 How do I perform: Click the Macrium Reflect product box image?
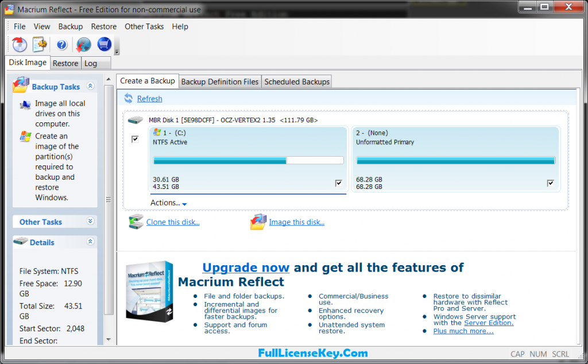(149, 291)
